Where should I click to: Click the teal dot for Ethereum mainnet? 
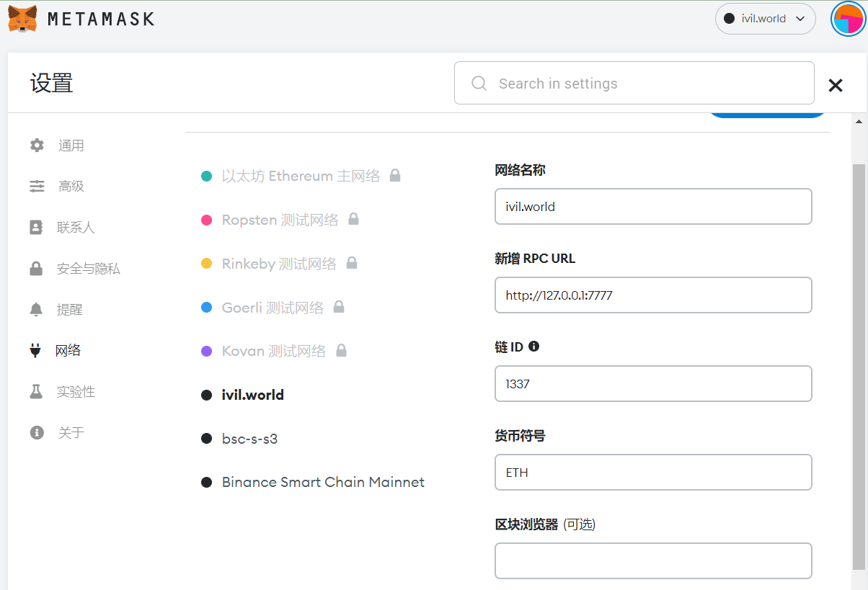coord(207,176)
